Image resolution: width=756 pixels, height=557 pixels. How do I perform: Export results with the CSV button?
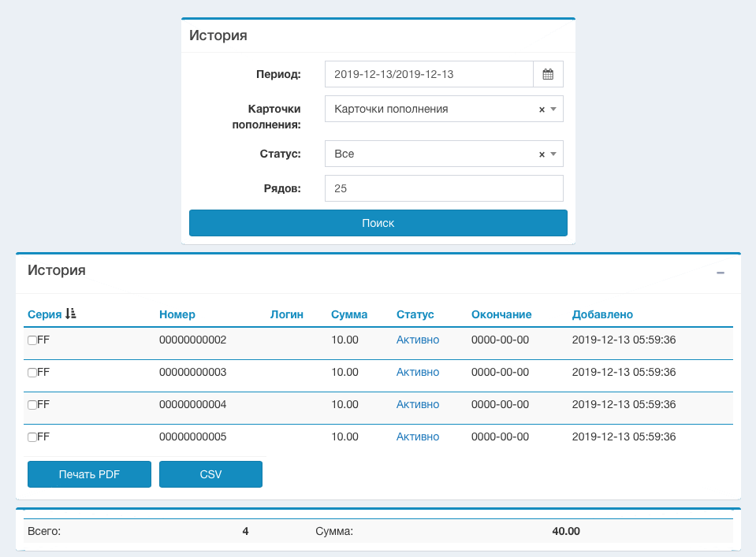point(210,474)
